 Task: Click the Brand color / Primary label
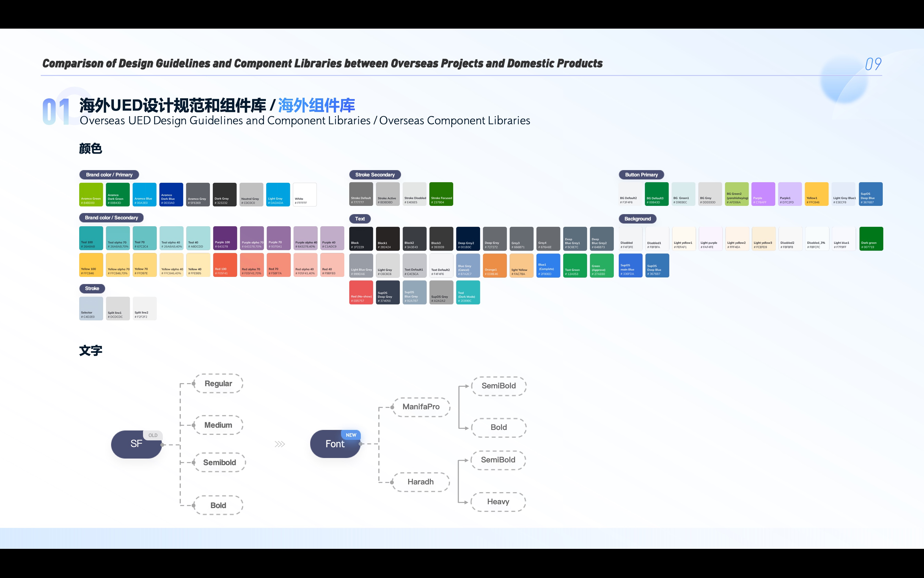(109, 175)
